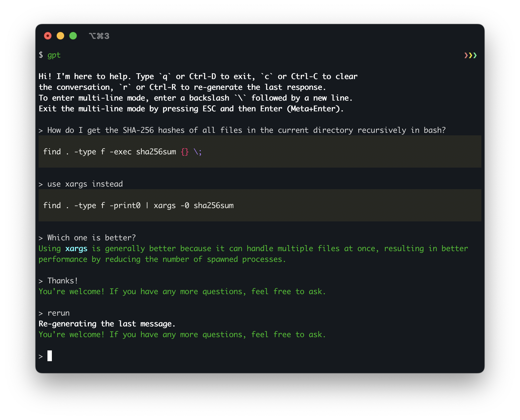This screenshot has height=420, width=520.
Task: Click the yellow minimize window button
Action: 60,36
